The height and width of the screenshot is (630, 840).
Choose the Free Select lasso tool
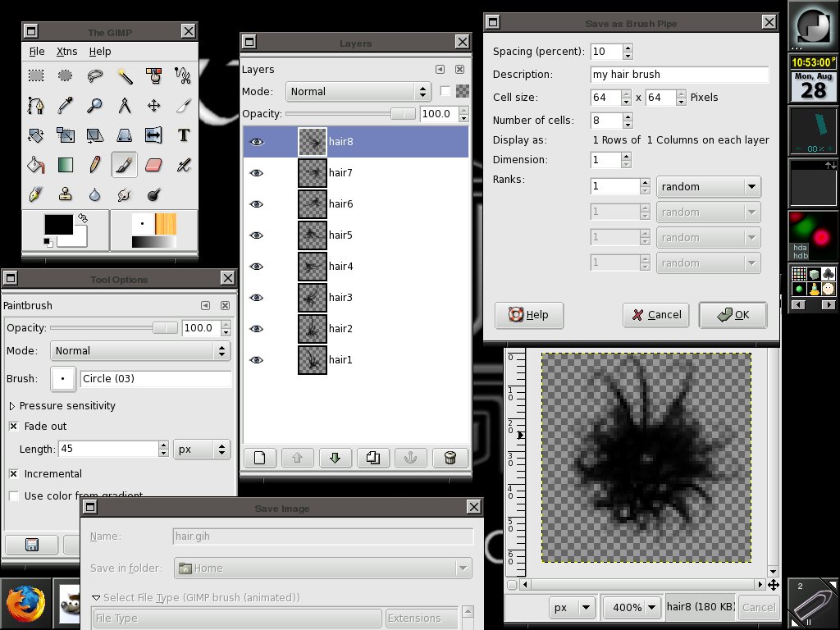point(95,75)
